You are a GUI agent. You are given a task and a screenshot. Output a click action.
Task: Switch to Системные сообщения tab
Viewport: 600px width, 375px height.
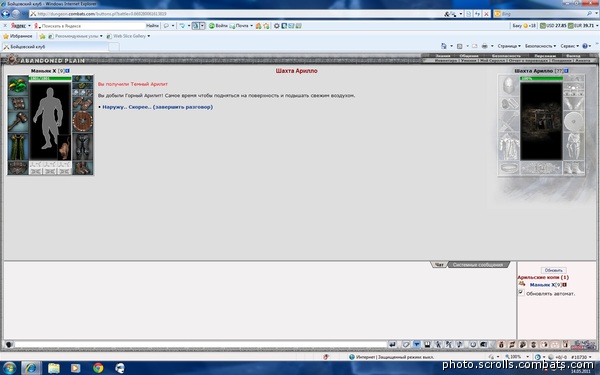[x=478, y=265]
